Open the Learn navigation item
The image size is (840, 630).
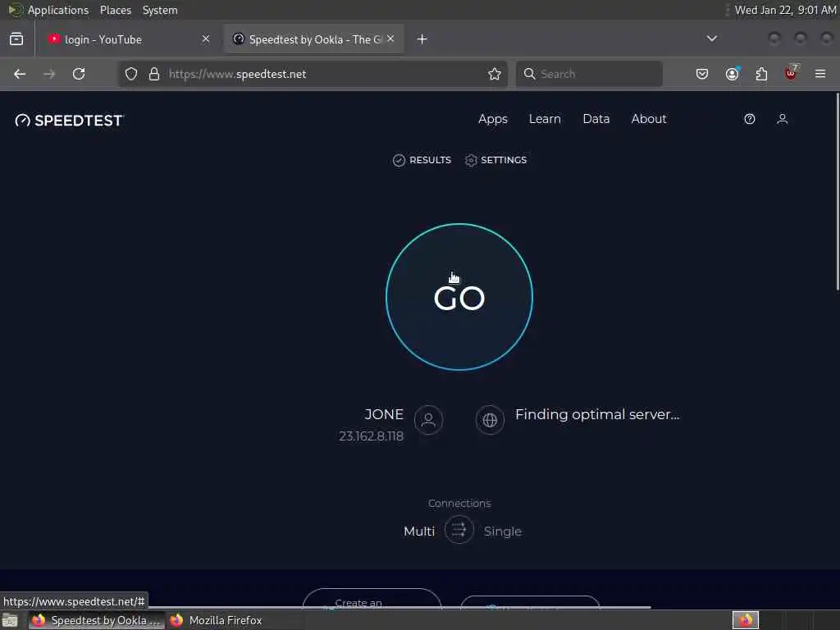pos(545,119)
